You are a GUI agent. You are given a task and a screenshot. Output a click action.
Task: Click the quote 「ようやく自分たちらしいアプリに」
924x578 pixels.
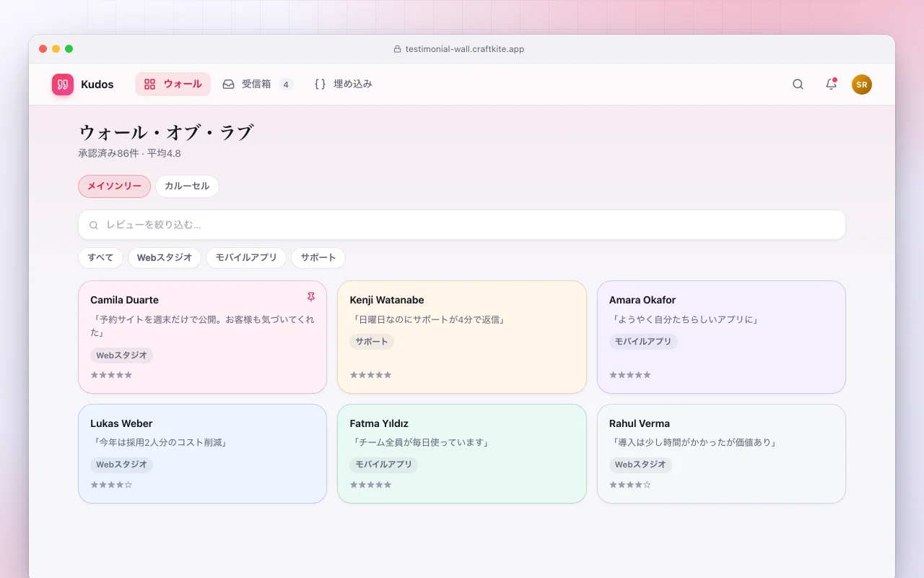coord(687,319)
